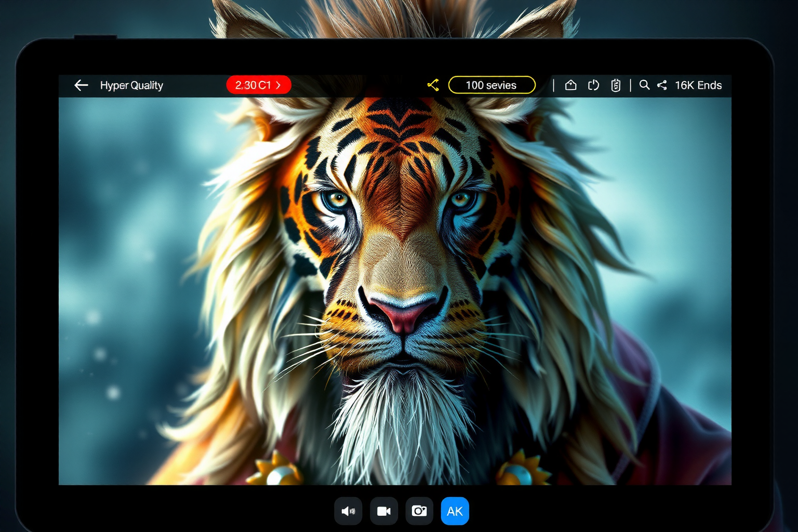798x532 pixels.
Task: Open the home icon in top toolbar
Action: [x=570, y=85]
